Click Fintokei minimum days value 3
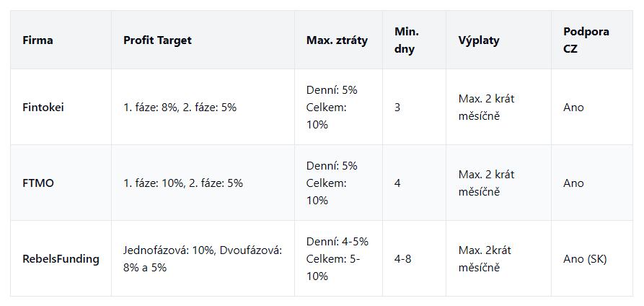644x306 pixels. pyautogui.click(x=397, y=108)
